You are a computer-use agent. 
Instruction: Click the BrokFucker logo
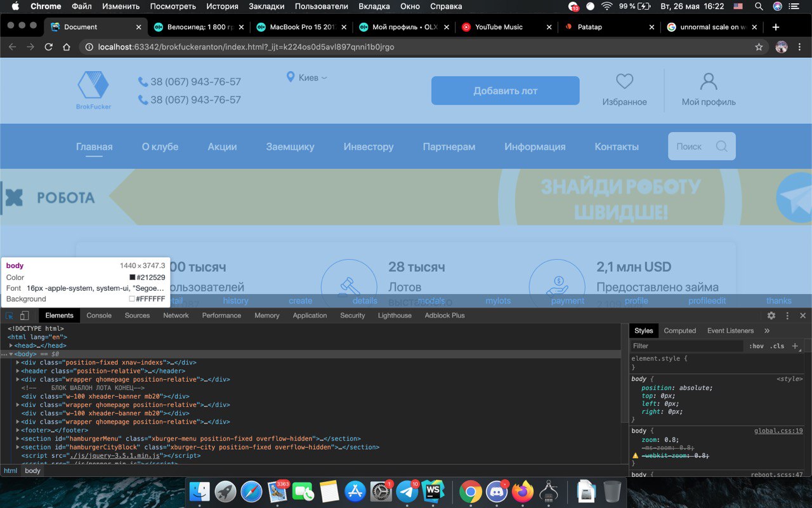coord(93,90)
